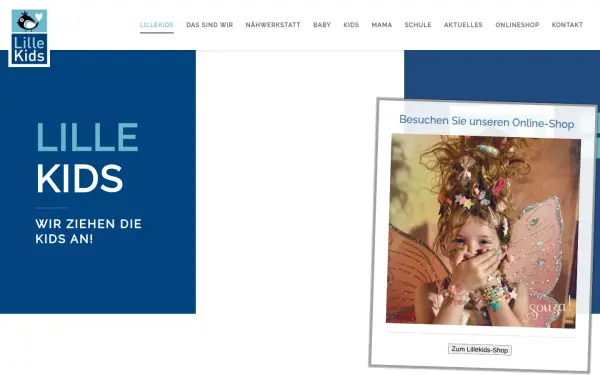Open the KONTAKT page

(x=567, y=25)
